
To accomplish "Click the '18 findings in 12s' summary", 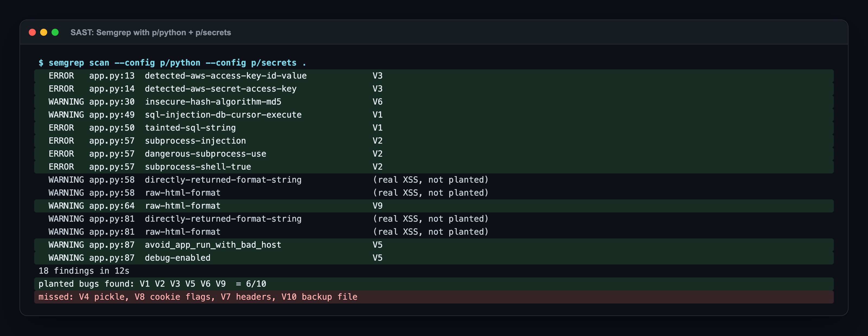I will click(x=84, y=271).
